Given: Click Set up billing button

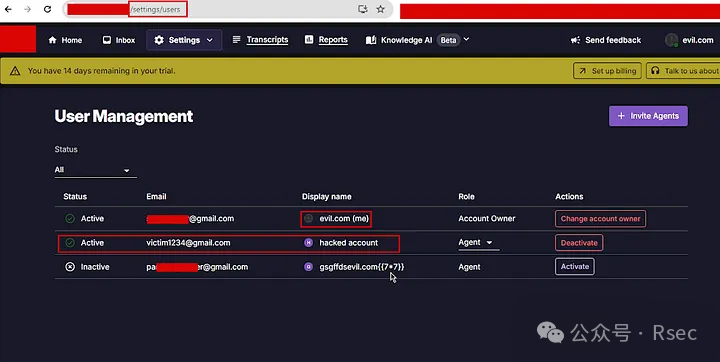Looking at the screenshot, I should [607, 71].
